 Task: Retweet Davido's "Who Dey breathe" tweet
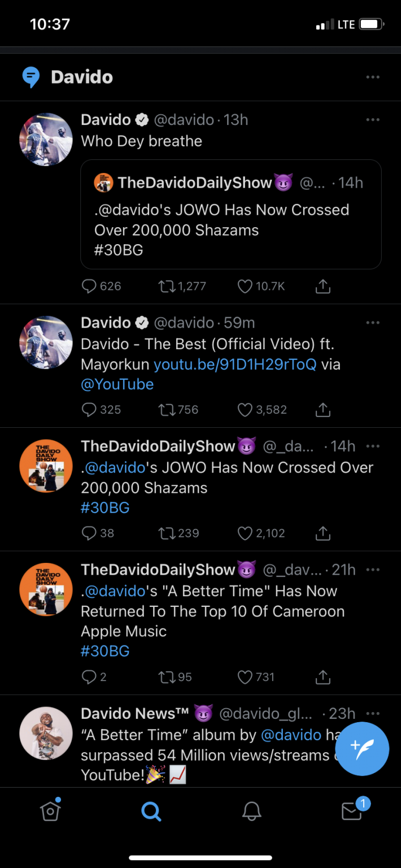click(x=167, y=287)
